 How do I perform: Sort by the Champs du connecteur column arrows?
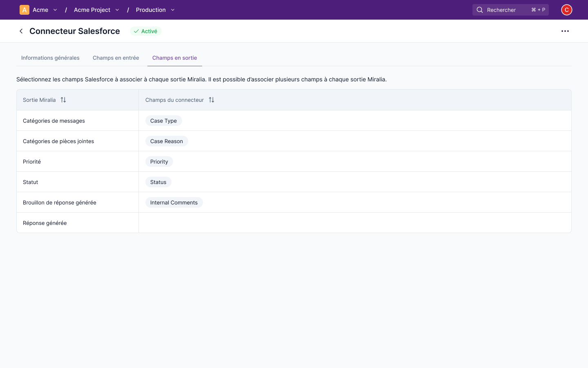(212, 100)
